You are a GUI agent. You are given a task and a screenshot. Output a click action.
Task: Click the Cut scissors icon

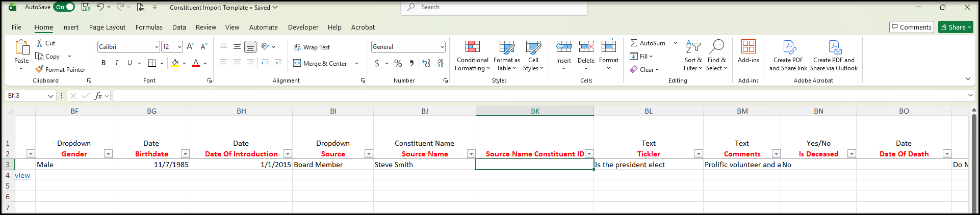[40, 43]
